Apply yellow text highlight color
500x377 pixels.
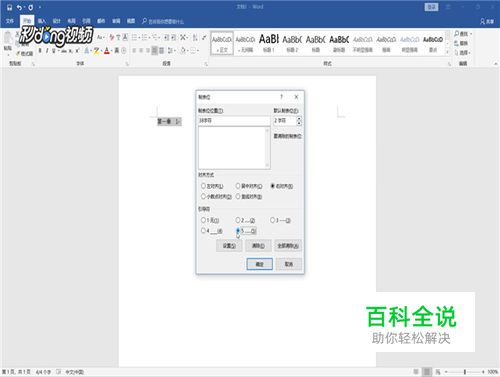coord(96,51)
